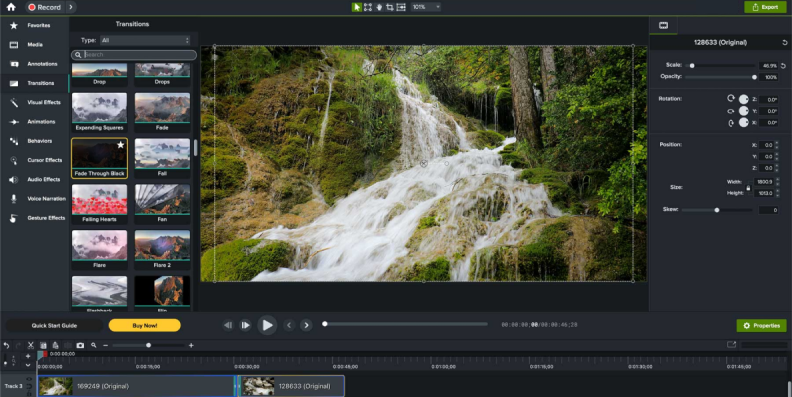
Task: Step back one frame
Action: pos(228,325)
